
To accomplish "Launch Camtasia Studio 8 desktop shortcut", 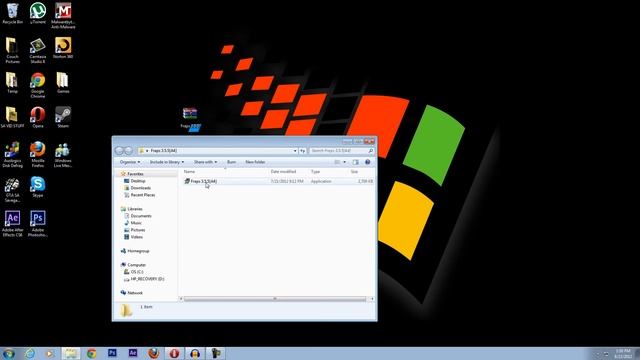I will tap(38, 50).
